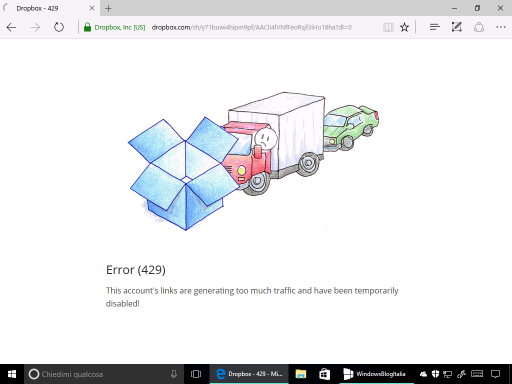Image resolution: width=512 pixels, height=384 pixels.
Task: Click the Dropbox, Inc [US] certificate label
Action: (x=120, y=27)
